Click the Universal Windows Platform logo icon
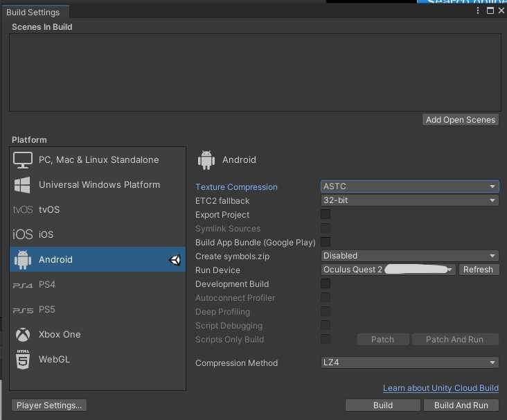 pyautogui.click(x=22, y=185)
